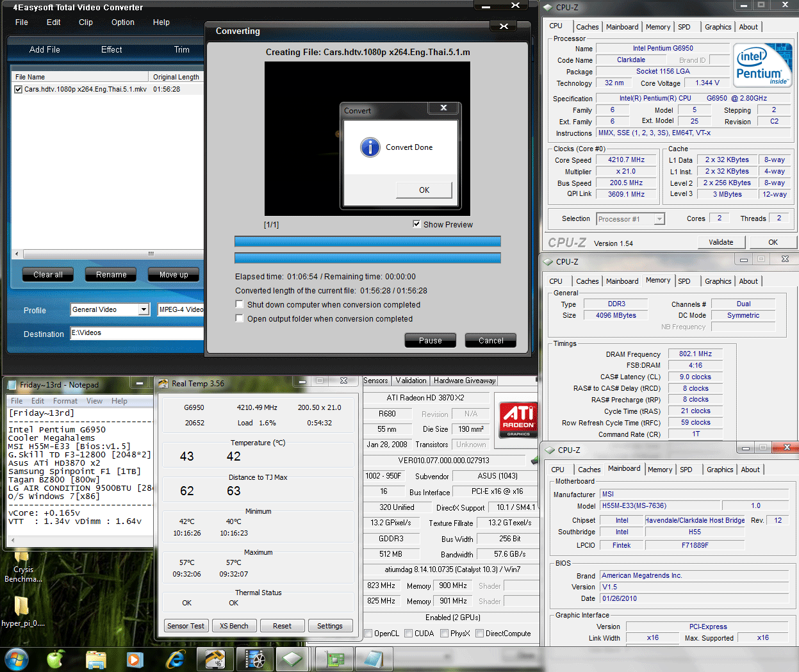Click XS Bench in Real Temp

234,626
